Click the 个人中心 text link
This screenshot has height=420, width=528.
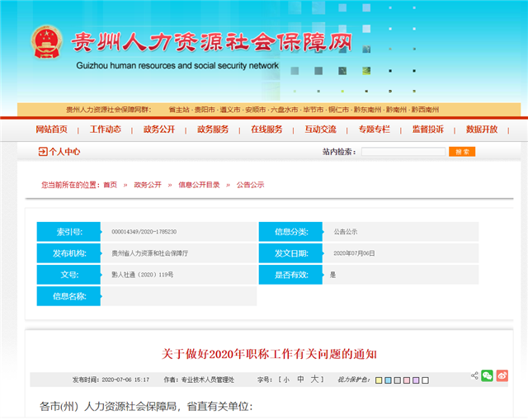(64, 152)
